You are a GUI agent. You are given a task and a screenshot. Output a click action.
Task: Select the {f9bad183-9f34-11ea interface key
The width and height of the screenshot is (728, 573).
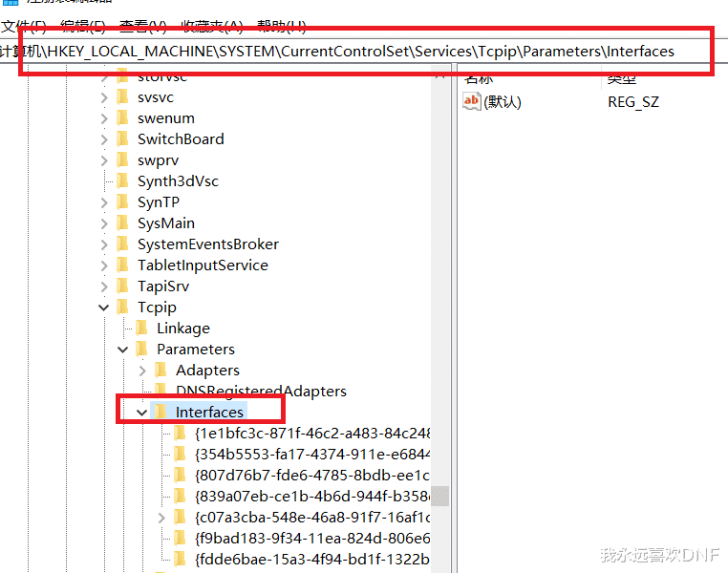coord(312,539)
